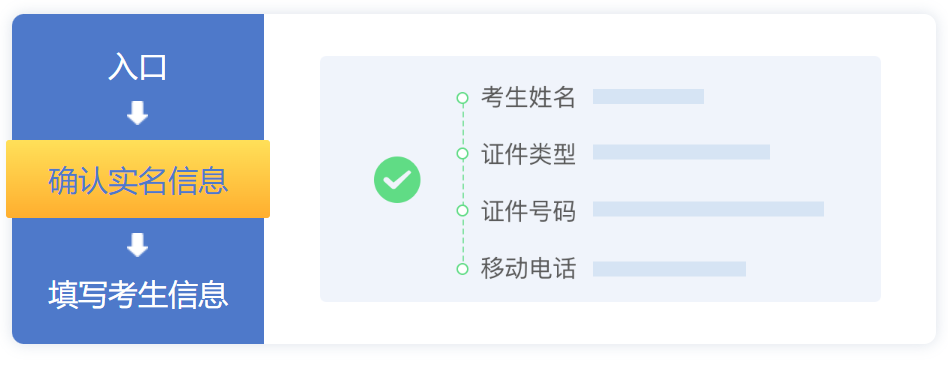This screenshot has width=948, height=369.
Task: Select the 入口 step
Action: click(x=138, y=67)
